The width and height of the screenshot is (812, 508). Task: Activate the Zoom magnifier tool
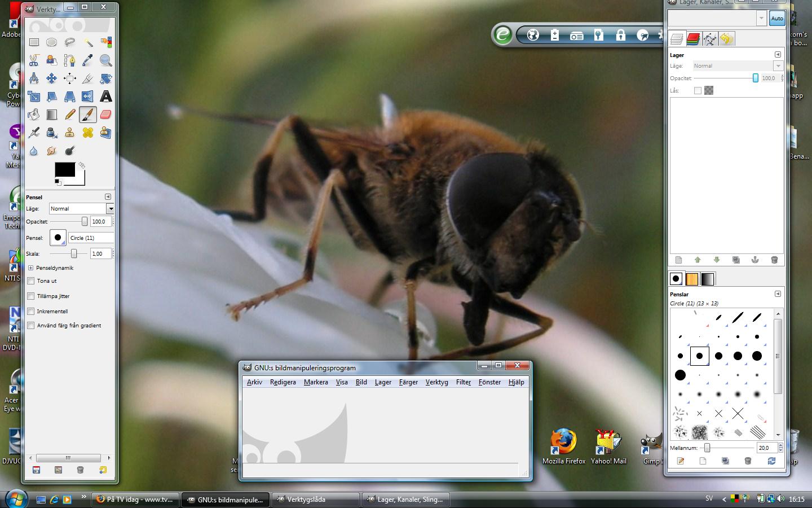[105, 60]
